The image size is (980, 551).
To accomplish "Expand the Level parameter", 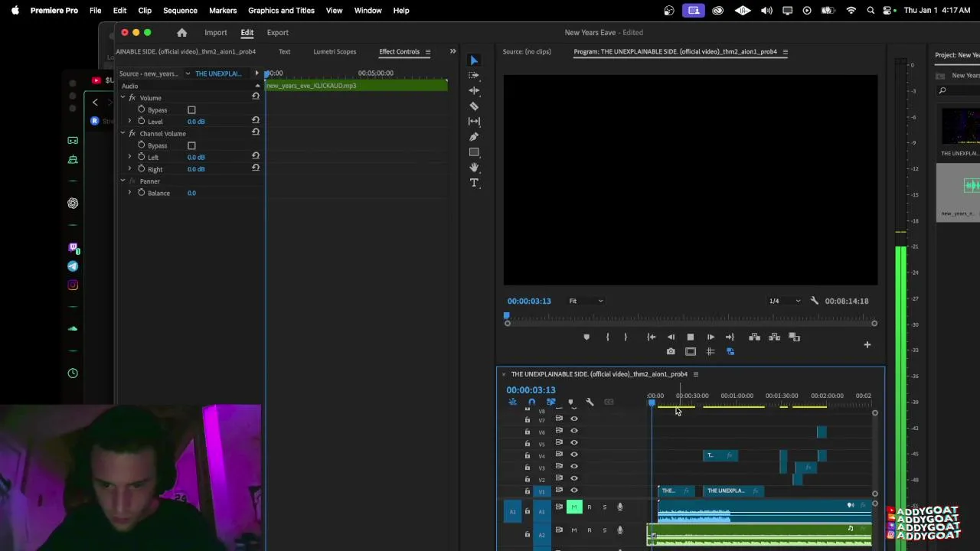I will click(129, 122).
